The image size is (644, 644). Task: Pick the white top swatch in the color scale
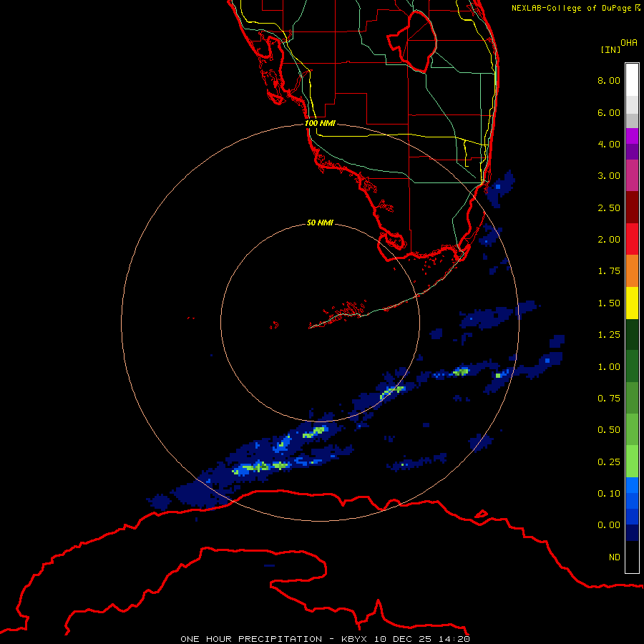tap(632, 80)
